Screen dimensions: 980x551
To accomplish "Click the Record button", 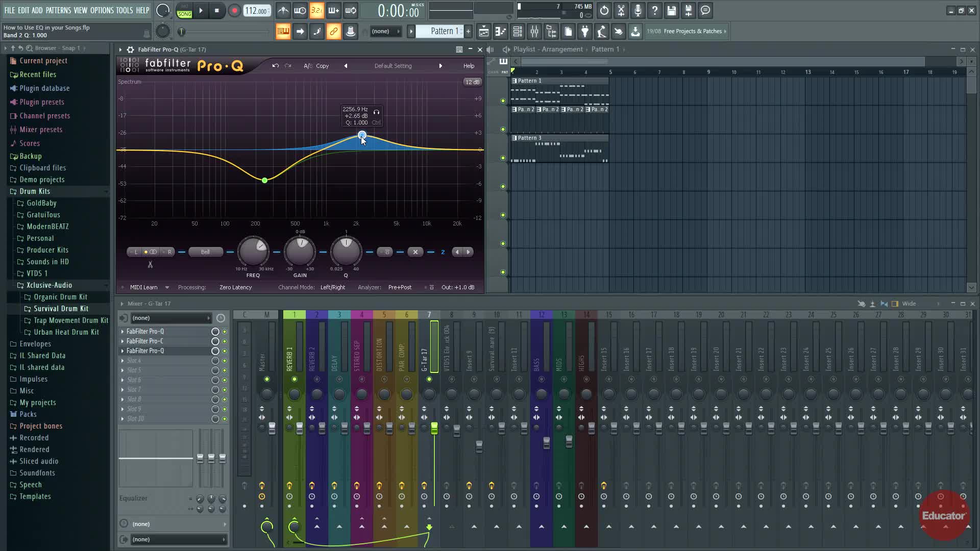I will pos(234,11).
